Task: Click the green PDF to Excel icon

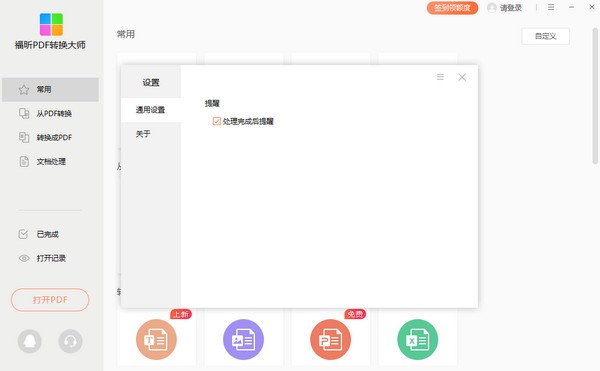Action: click(x=417, y=339)
